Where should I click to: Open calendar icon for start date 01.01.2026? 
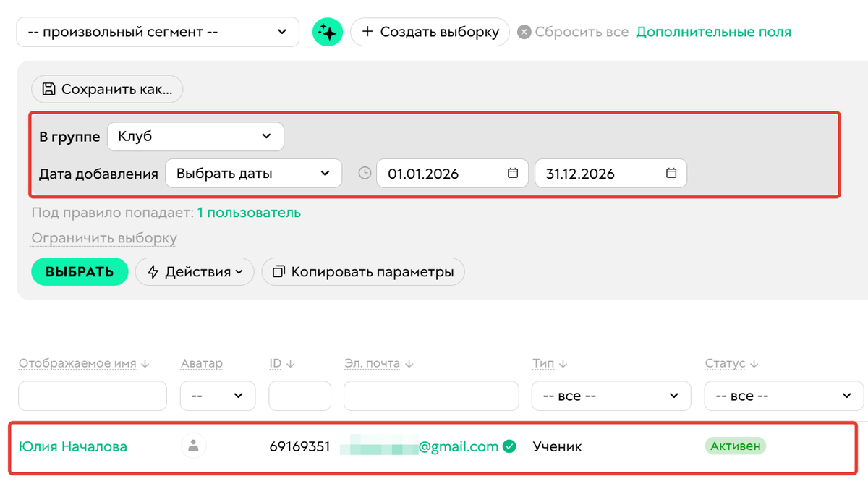tap(512, 173)
